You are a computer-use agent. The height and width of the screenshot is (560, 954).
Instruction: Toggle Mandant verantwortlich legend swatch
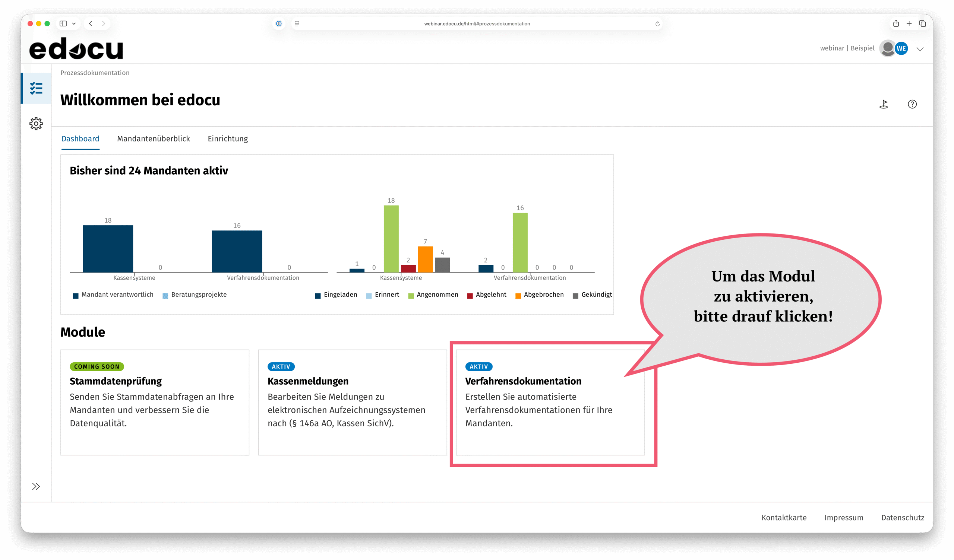point(76,296)
